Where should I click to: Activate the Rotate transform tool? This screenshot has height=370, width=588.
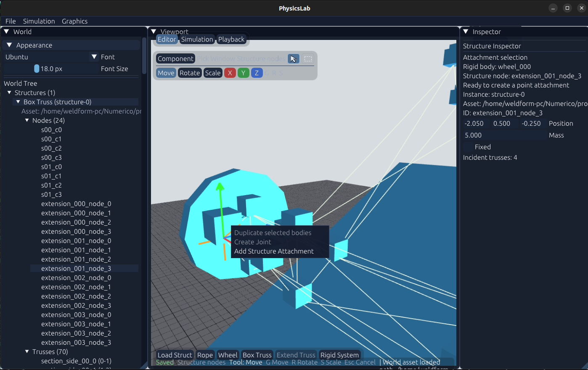pos(190,73)
